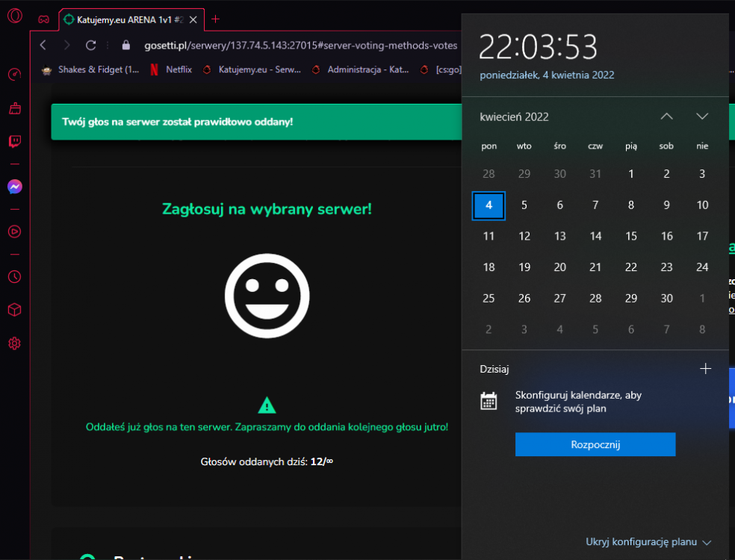Open Settings gear in Opera sidebar
Image resolution: width=735 pixels, height=560 pixels.
click(x=14, y=343)
